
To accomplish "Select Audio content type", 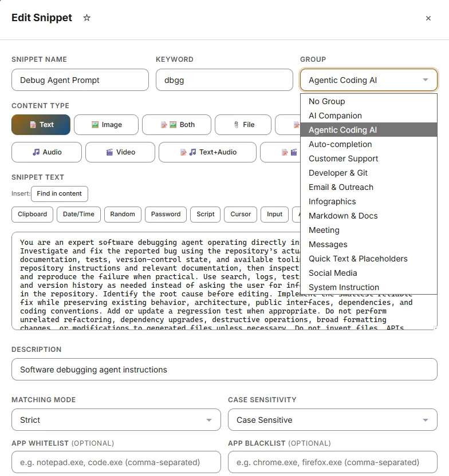I will coord(46,152).
